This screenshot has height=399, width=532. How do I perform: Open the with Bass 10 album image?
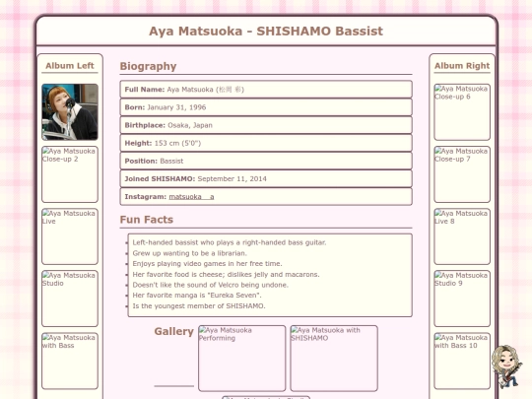point(462,361)
